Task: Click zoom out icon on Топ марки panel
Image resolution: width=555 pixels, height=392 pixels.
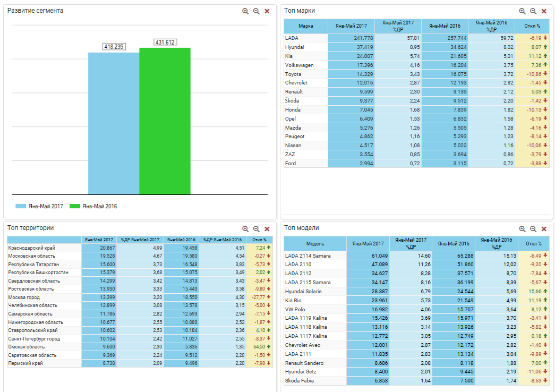Action: click(x=533, y=11)
